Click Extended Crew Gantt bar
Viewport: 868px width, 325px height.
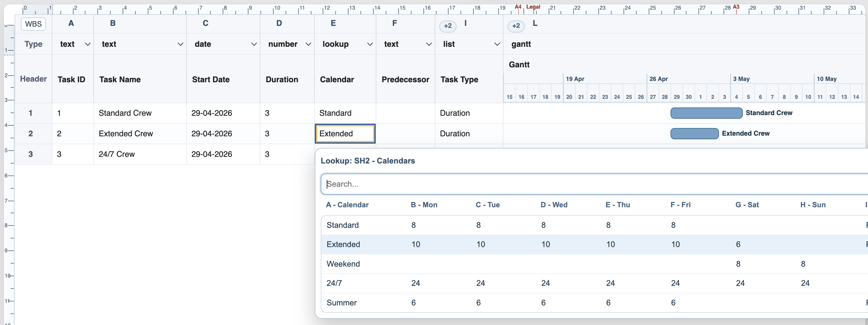click(694, 134)
